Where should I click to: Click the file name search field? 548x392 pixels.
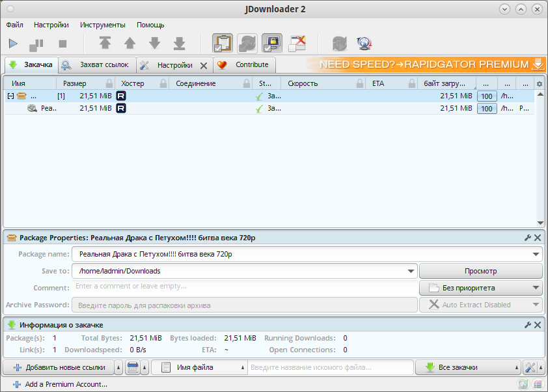(x=330, y=367)
